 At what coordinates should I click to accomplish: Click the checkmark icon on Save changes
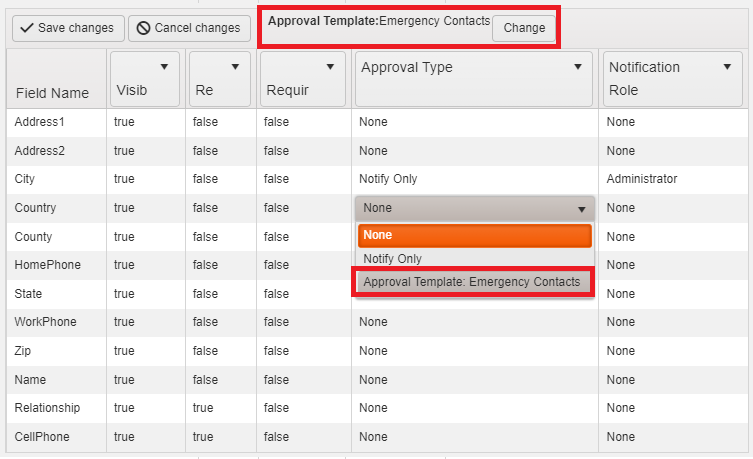click(27, 28)
